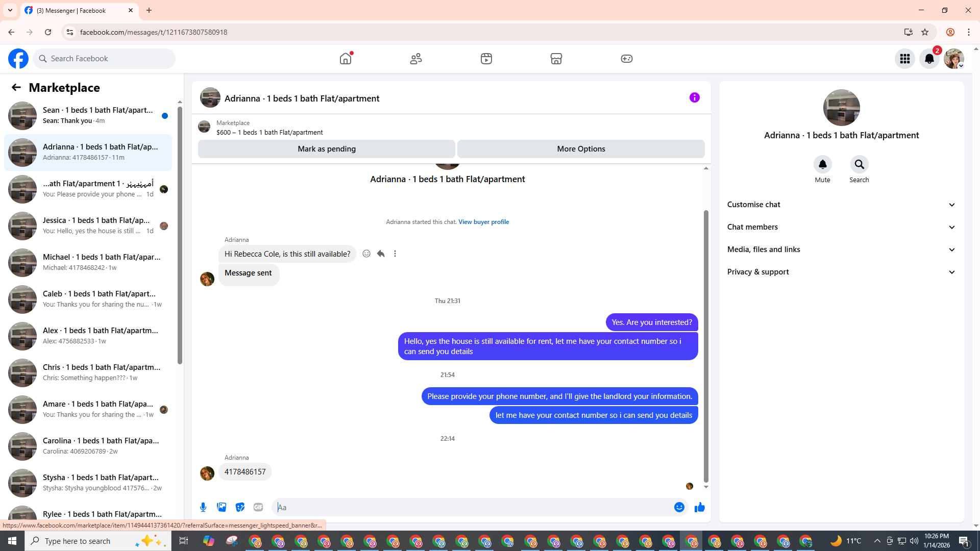React to Adrianna's first message

point(366,254)
